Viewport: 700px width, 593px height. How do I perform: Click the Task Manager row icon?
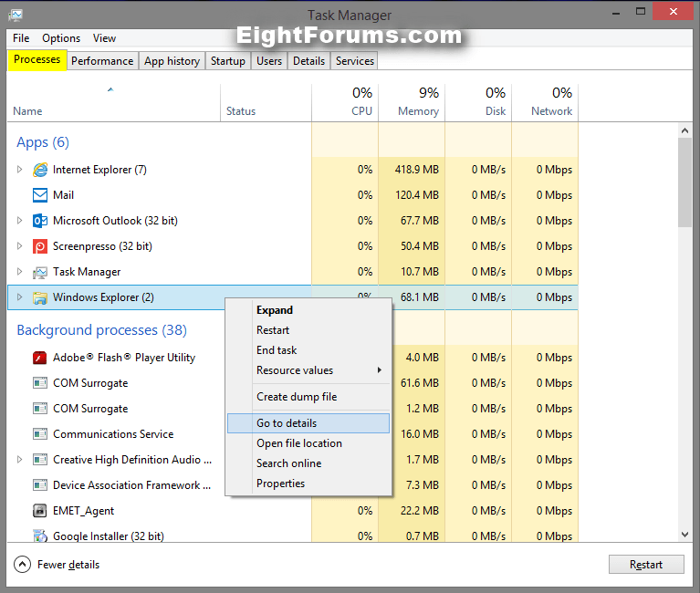40,272
